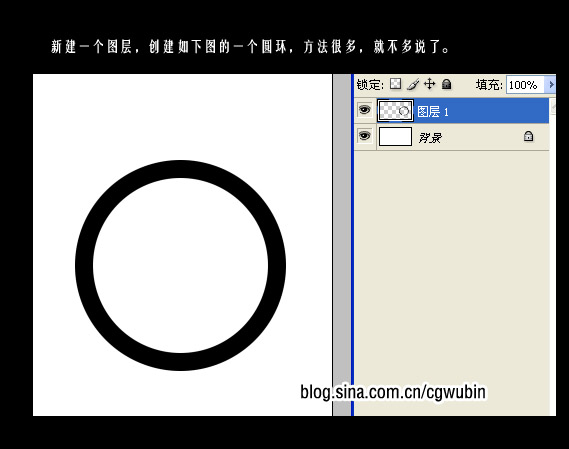569x449 pixels.
Task: Click empty area below 背景 layer
Action: (x=452, y=283)
